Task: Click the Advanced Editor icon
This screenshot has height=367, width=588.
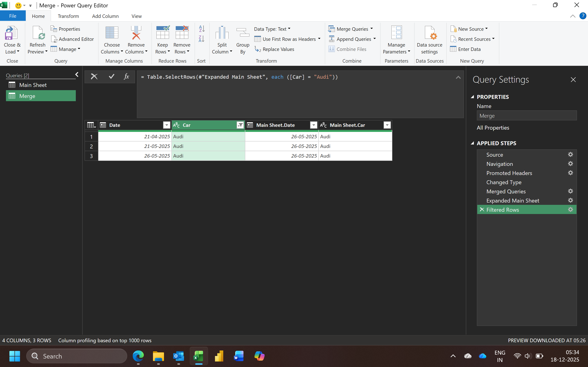Action: 54,39
